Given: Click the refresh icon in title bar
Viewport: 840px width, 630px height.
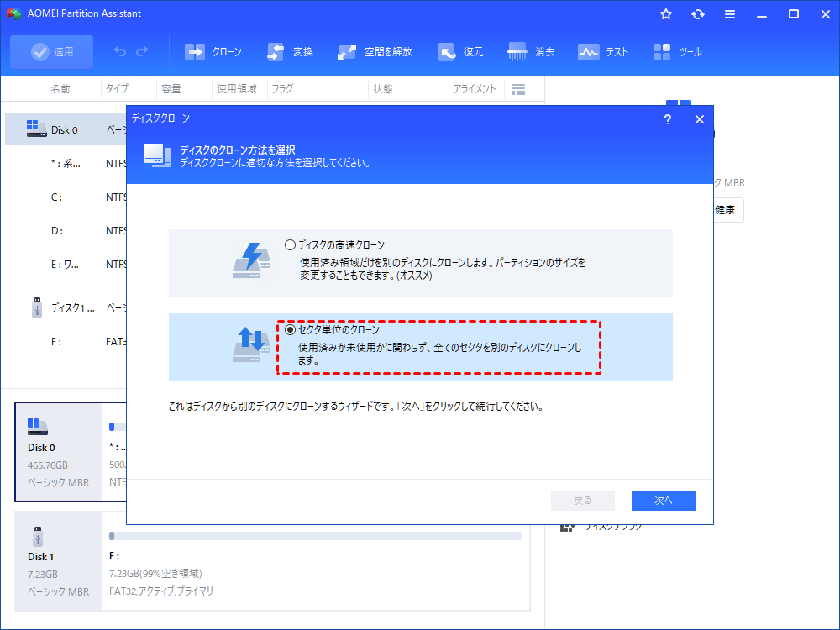Looking at the screenshot, I should 697,14.
